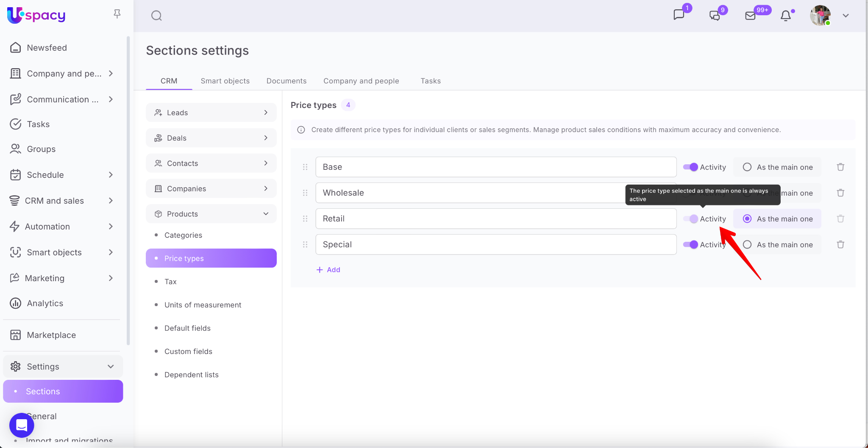Open the mail inbox icon
Screen dimensions: 868x448
point(750,16)
